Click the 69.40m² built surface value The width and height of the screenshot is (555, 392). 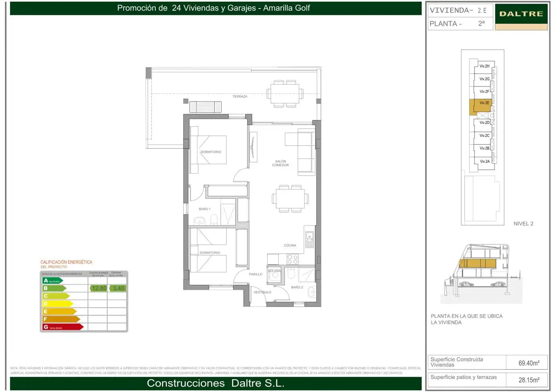(529, 363)
